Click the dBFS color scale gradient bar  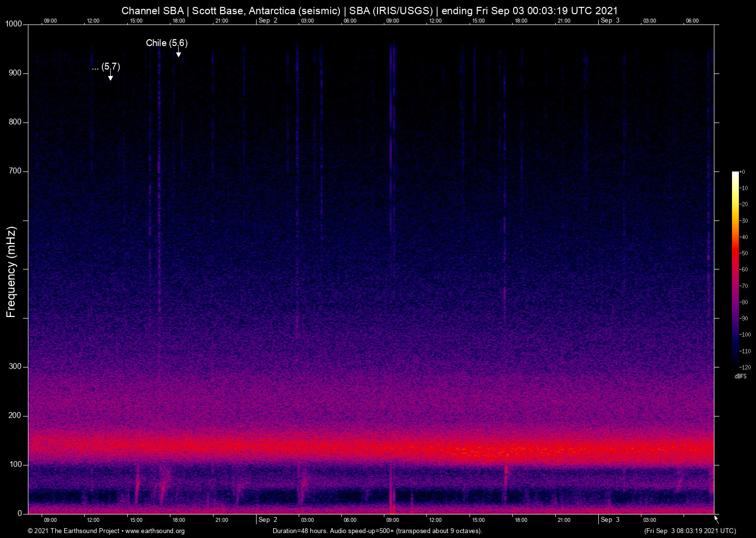735,269
